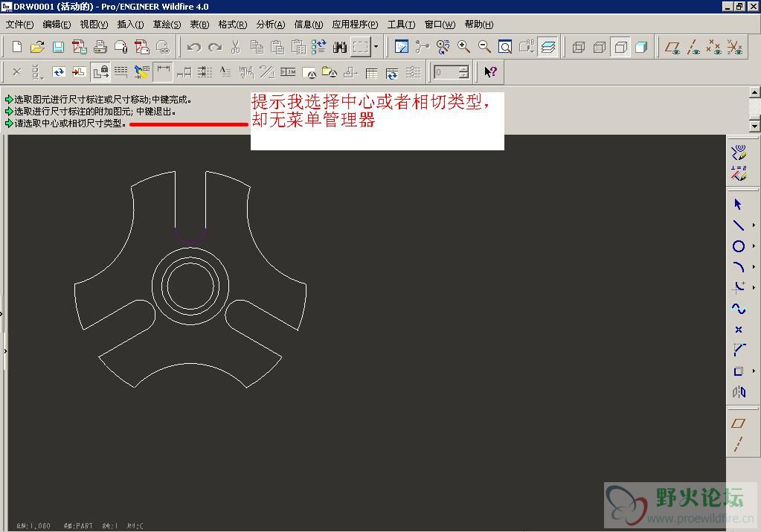Open the 视图(V) menu
The width and height of the screenshot is (761, 532).
tap(94, 25)
